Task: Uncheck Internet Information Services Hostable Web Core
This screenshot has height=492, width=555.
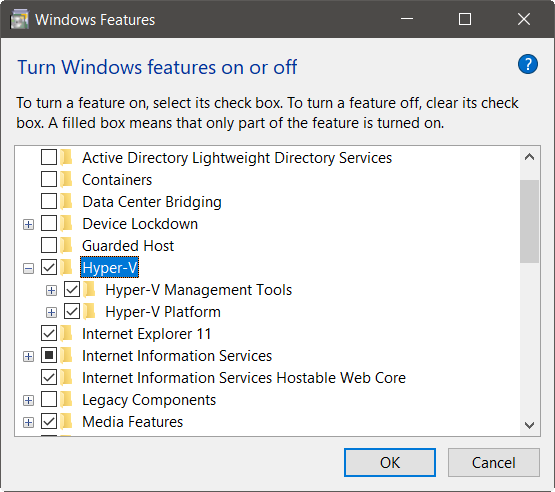Action: tap(49, 377)
